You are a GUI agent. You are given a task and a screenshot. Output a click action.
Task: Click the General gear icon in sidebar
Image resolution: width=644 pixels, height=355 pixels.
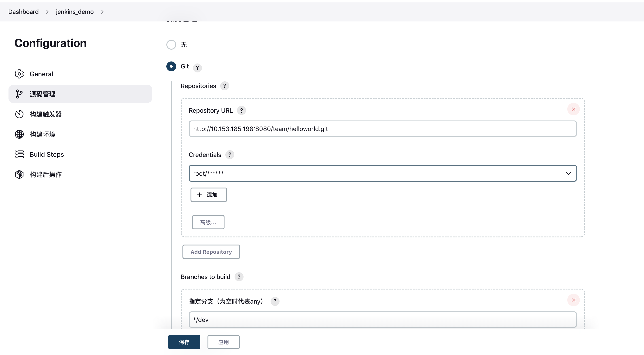click(19, 74)
